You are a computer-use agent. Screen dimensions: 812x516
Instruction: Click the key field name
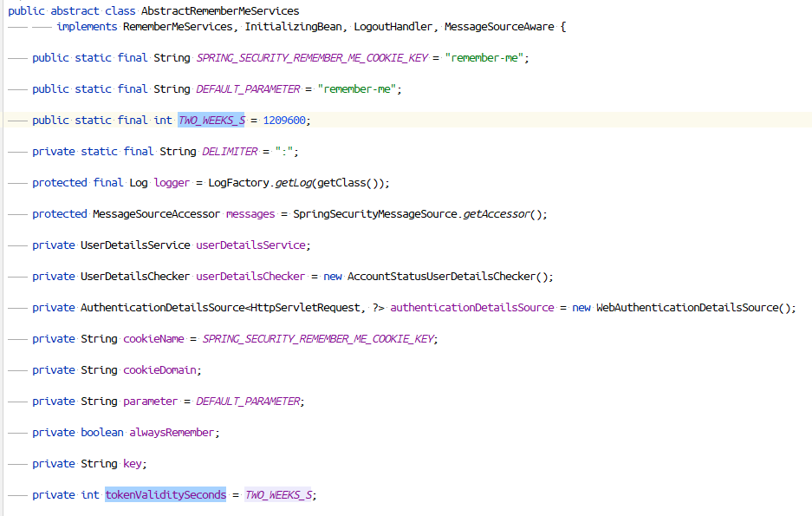click(x=133, y=464)
